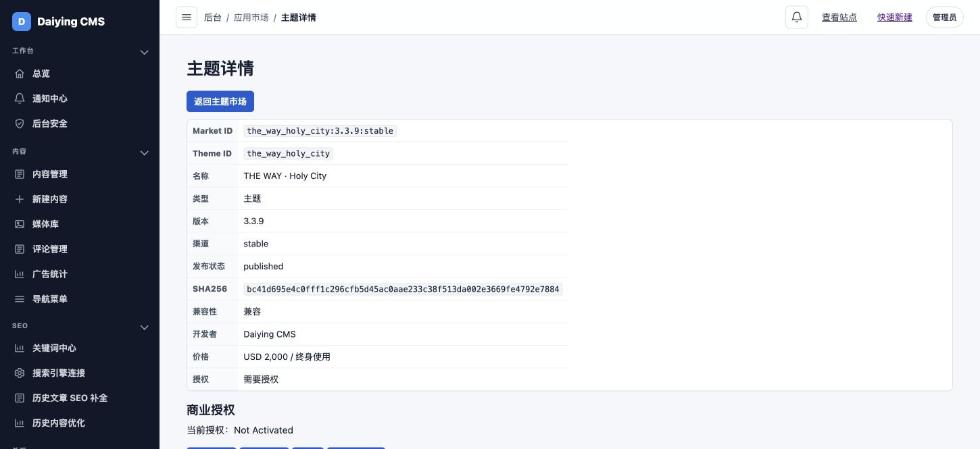Click the 内容管理 list icon

point(20,174)
